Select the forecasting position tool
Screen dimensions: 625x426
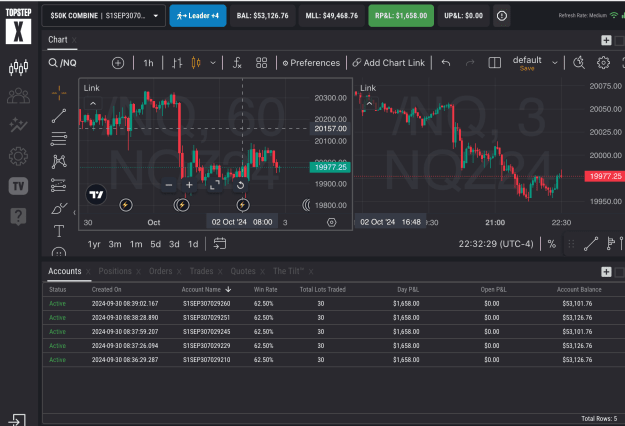(x=59, y=185)
